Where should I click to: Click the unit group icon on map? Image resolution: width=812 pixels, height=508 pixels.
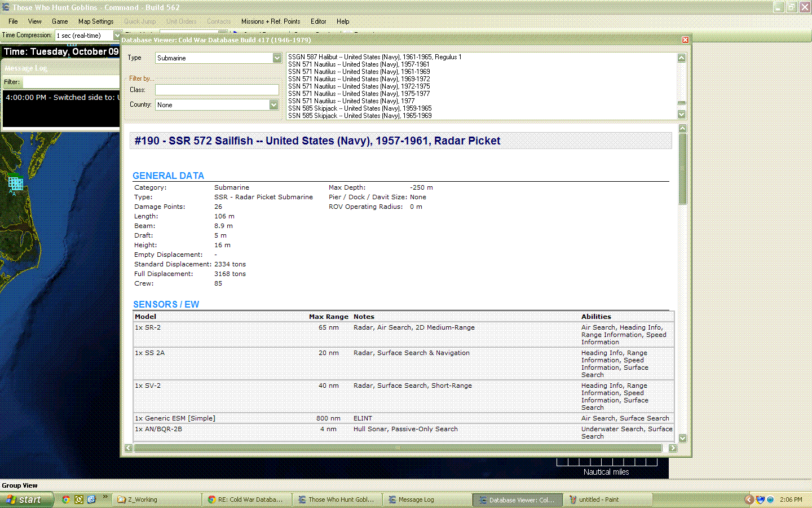pos(15,183)
